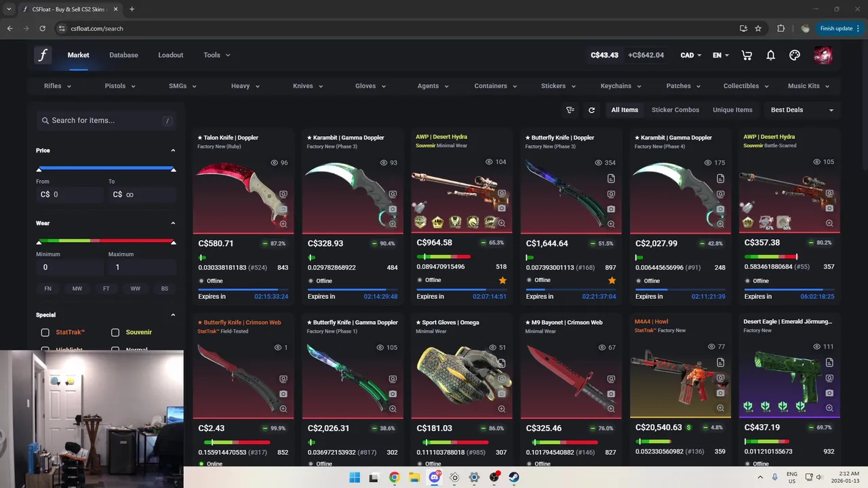Viewport: 868px width, 488px height.
Task: Select the All Items tab
Action: pos(625,110)
